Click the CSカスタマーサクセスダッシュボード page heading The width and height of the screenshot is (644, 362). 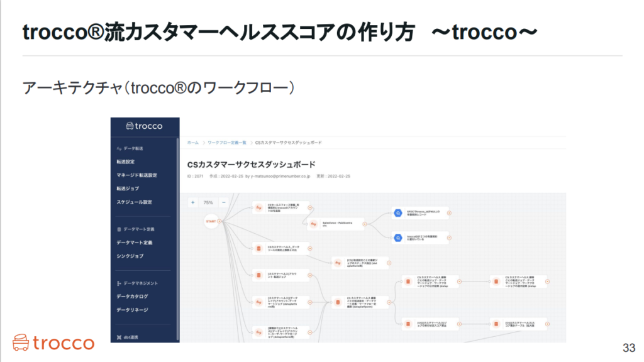pyautogui.click(x=252, y=165)
